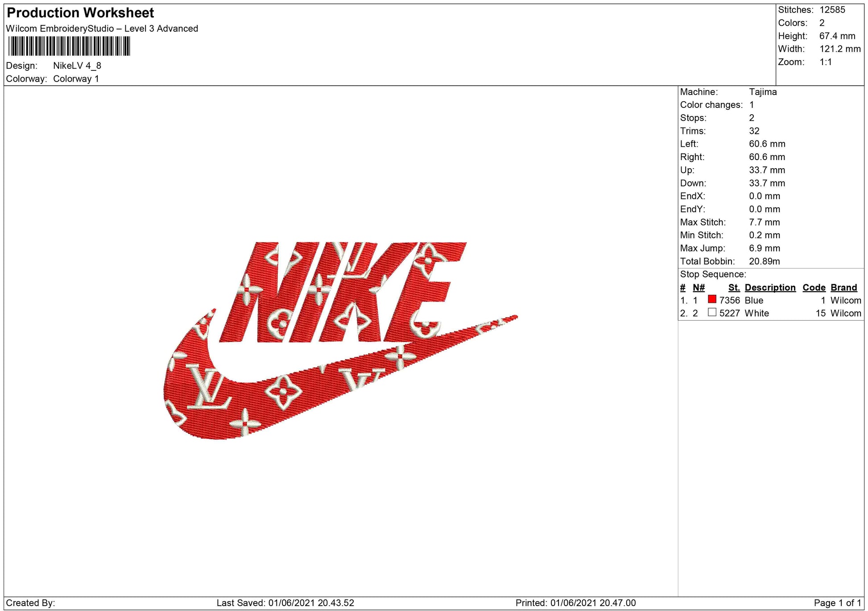
Task: Click the design name NikeLV 4_8
Action: tap(77, 66)
